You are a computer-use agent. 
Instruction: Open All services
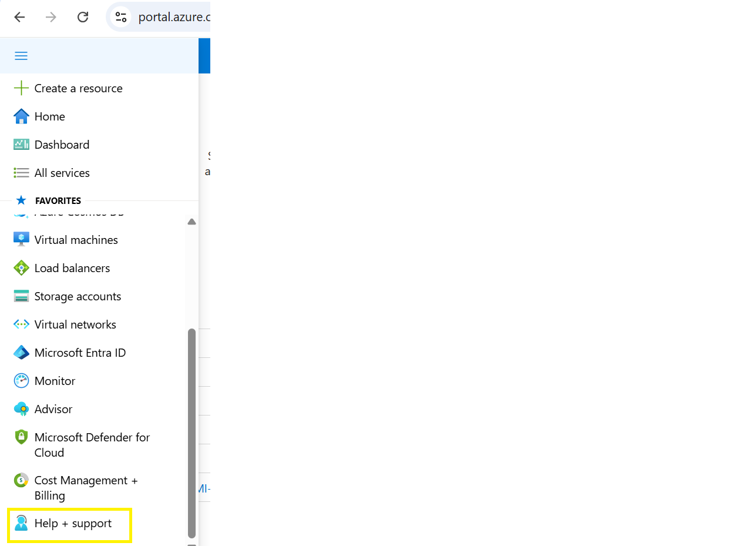pyautogui.click(x=62, y=173)
